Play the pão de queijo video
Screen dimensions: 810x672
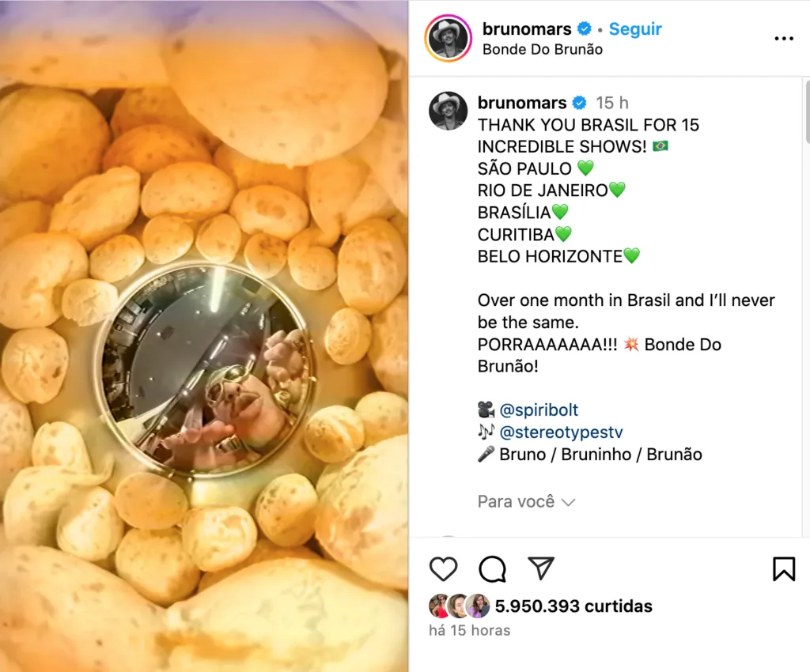204,336
